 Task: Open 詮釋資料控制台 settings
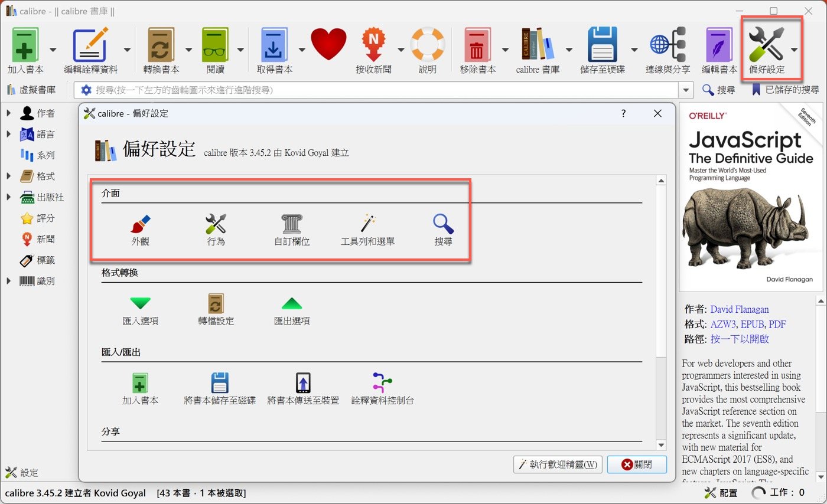(x=383, y=389)
